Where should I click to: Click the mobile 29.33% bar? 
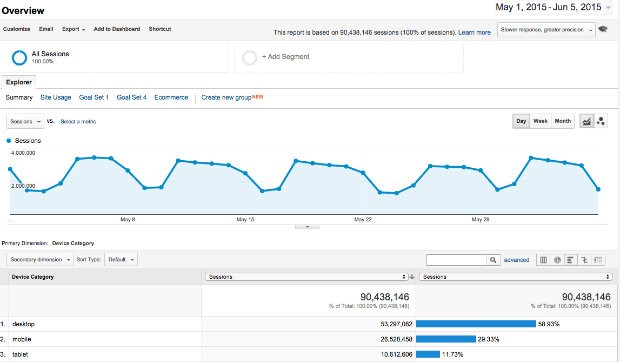[446, 339]
